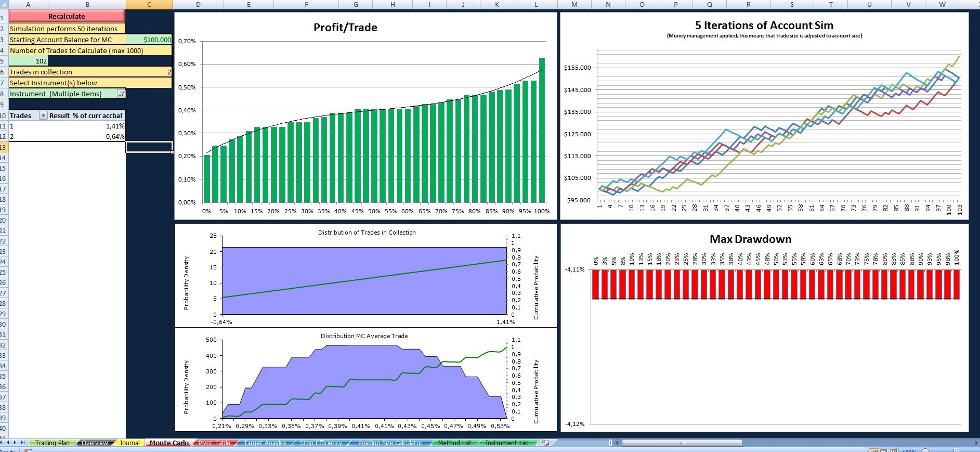Click the 'Result % of curr accbal' header

[86, 115]
